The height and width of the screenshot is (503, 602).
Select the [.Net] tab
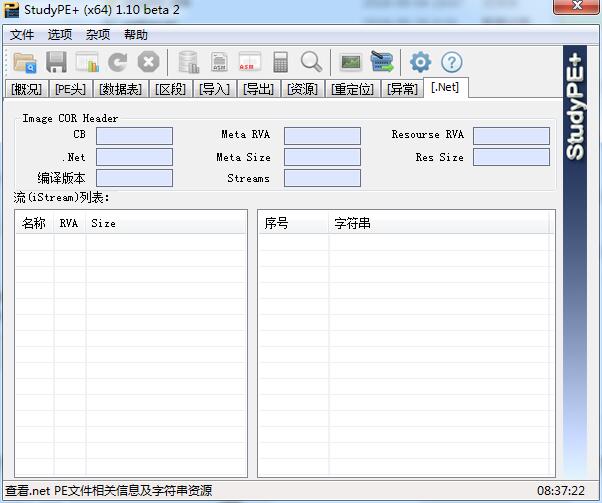[x=445, y=88]
